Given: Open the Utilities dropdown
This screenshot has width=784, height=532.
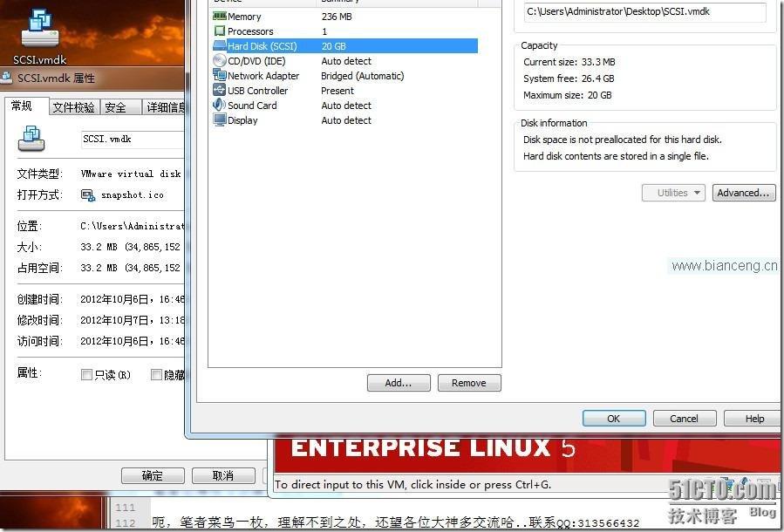Looking at the screenshot, I should click(673, 193).
